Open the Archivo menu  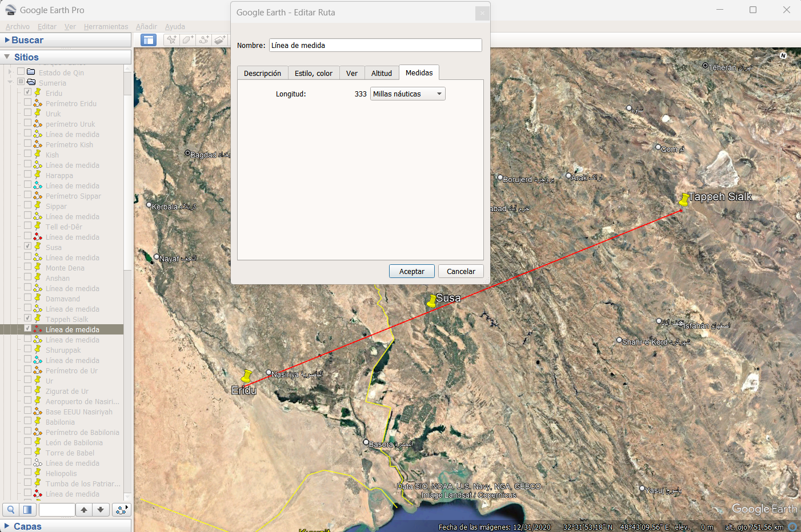pyautogui.click(x=18, y=26)
